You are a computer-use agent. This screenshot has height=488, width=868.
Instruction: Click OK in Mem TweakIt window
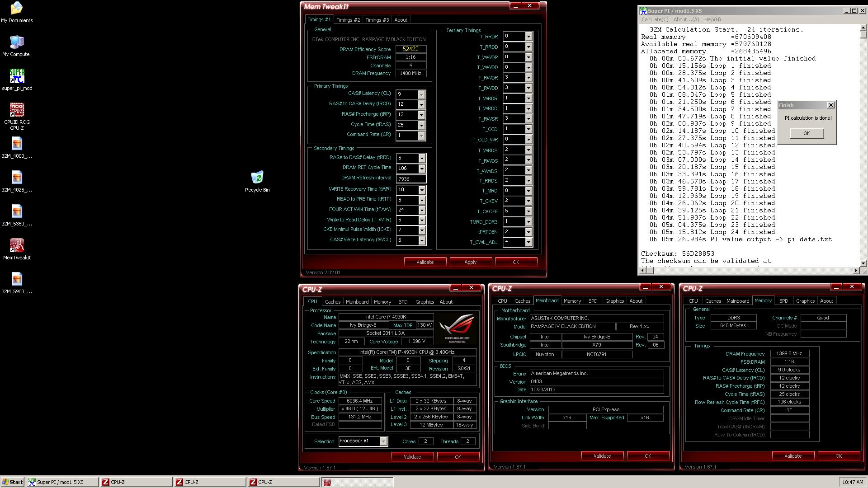coord(516,262)
